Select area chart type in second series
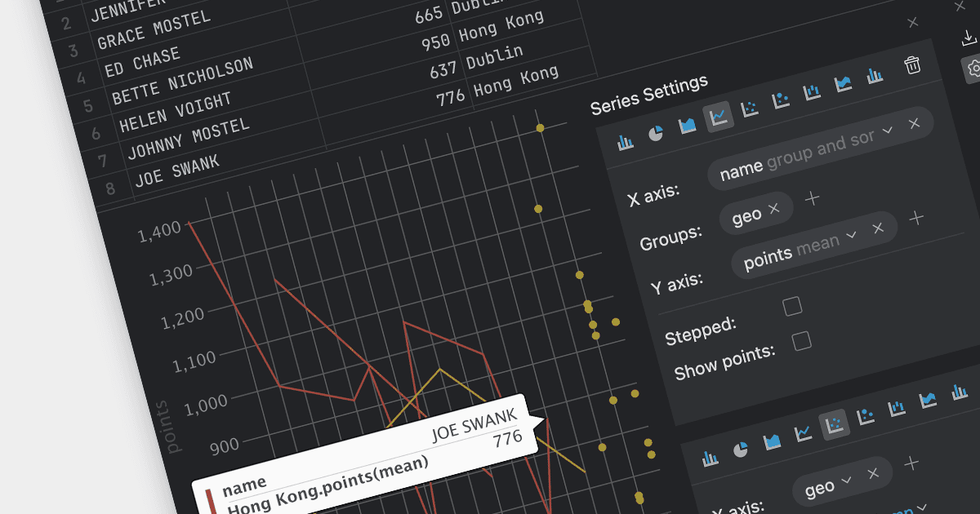The height and width of the screenshot is (514, 980). (773, 442)
